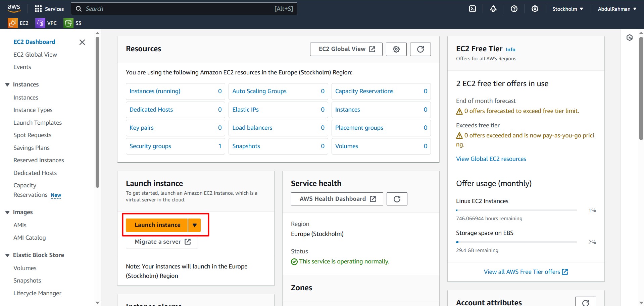The width and height of the screenshot is (644, 306).
Task: Open Instance Types in sidebar
Action: click(33, 110)
